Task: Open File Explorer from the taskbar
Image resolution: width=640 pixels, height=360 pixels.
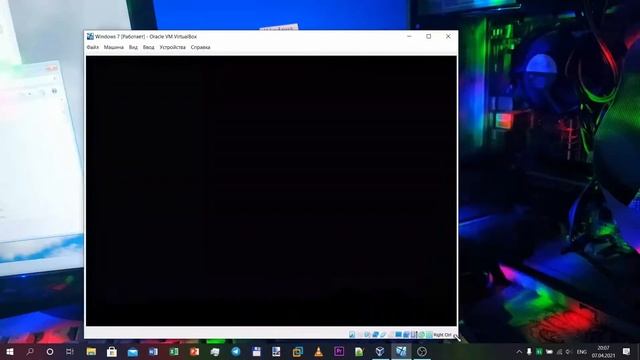Action: pyautogui.click(x=91, y=351)
